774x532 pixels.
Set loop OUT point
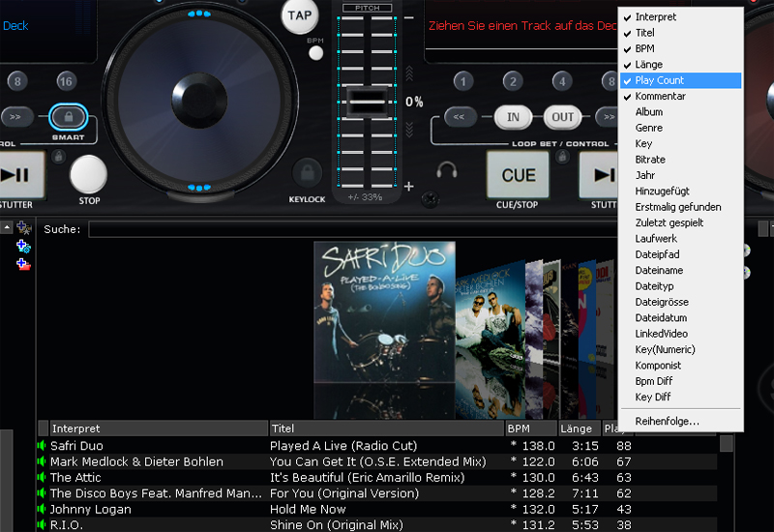562,117
